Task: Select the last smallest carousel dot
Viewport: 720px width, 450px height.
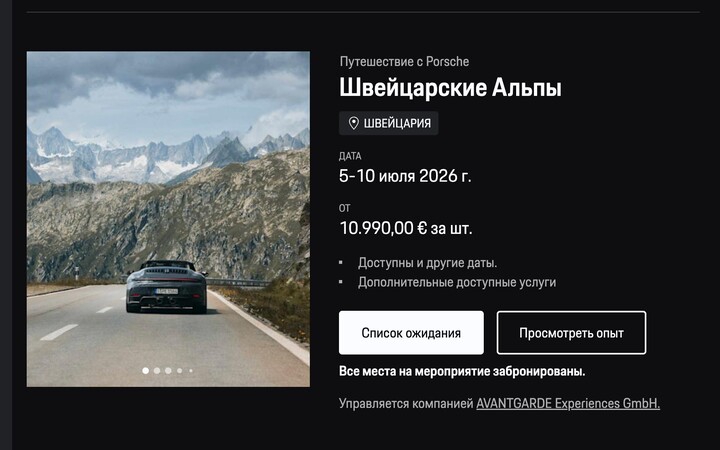Action: (191, 371)
